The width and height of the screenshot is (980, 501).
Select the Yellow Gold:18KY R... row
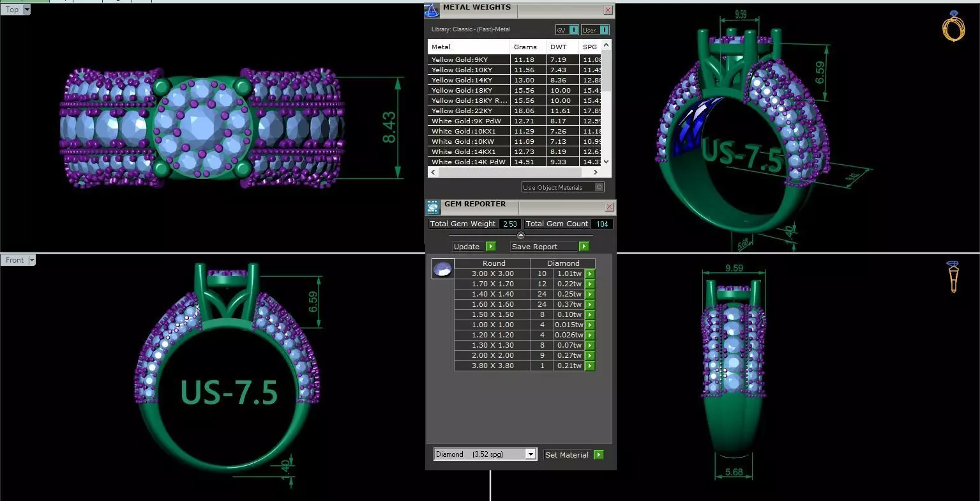(x=515, y=100)
